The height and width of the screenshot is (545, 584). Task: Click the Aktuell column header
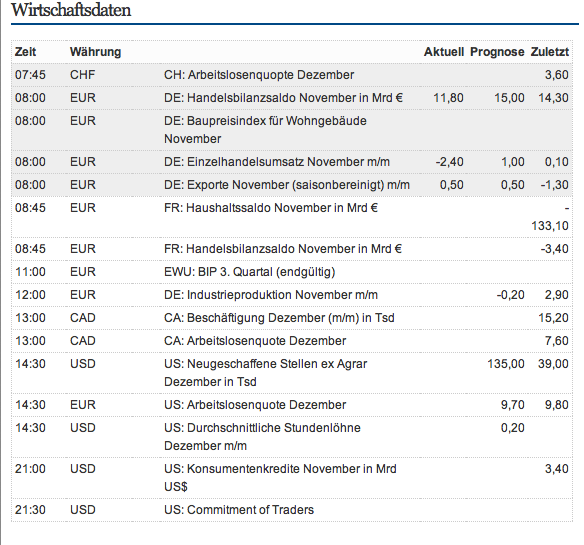(444, 52)
